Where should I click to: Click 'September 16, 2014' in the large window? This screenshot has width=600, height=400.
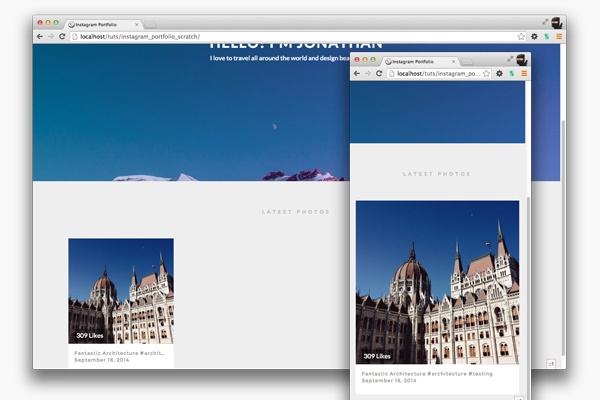(x=102, y=360)
